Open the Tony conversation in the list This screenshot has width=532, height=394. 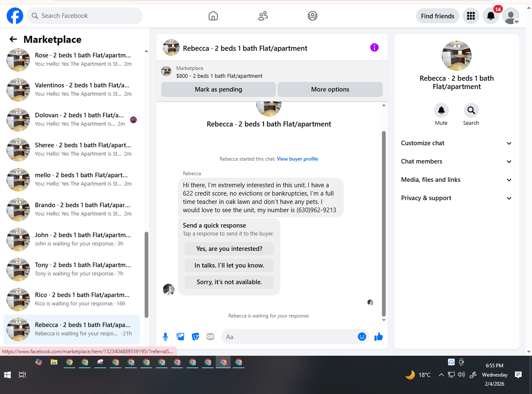pyautogui.click(x=71, y=270)
